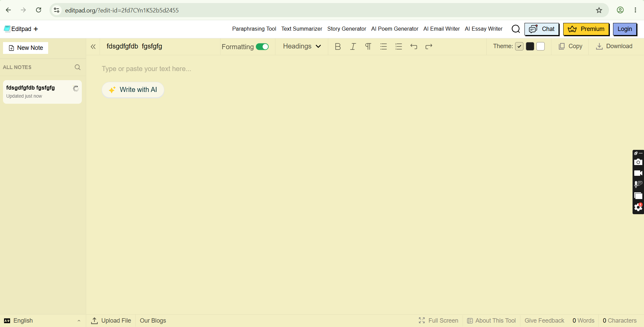Expand the English language selector

coord(42,321)
